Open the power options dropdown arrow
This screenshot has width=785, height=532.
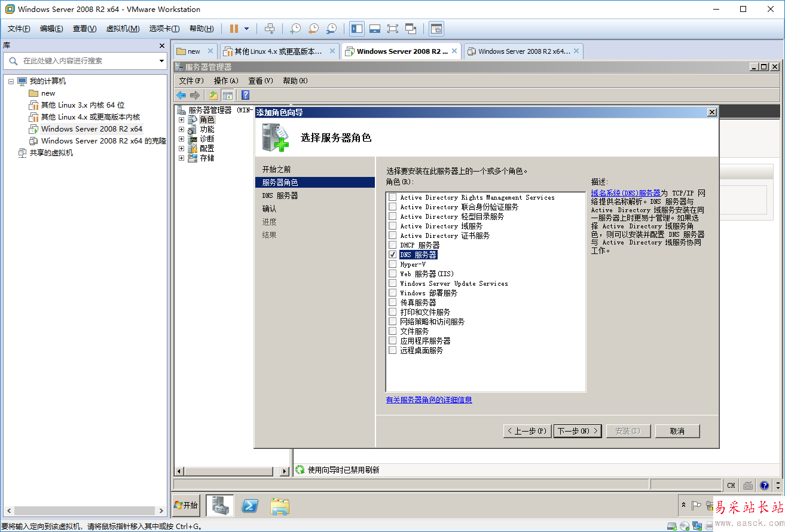[246, 29]
